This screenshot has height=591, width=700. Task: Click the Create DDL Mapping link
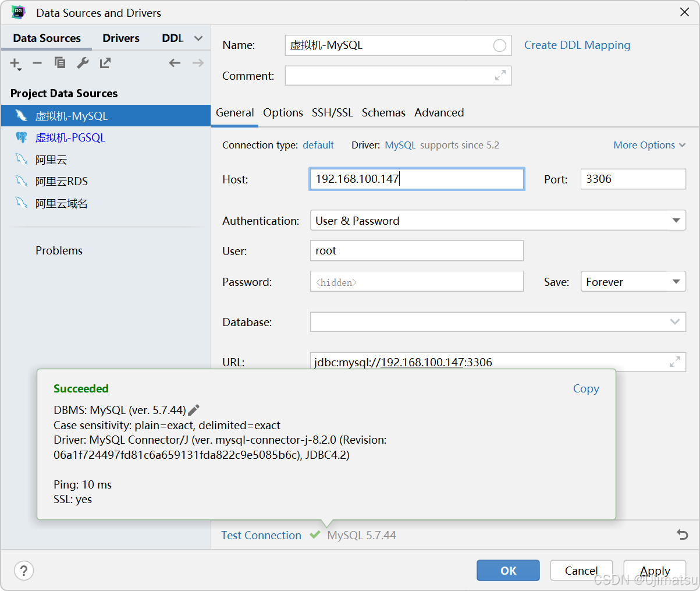pos(577,45)
